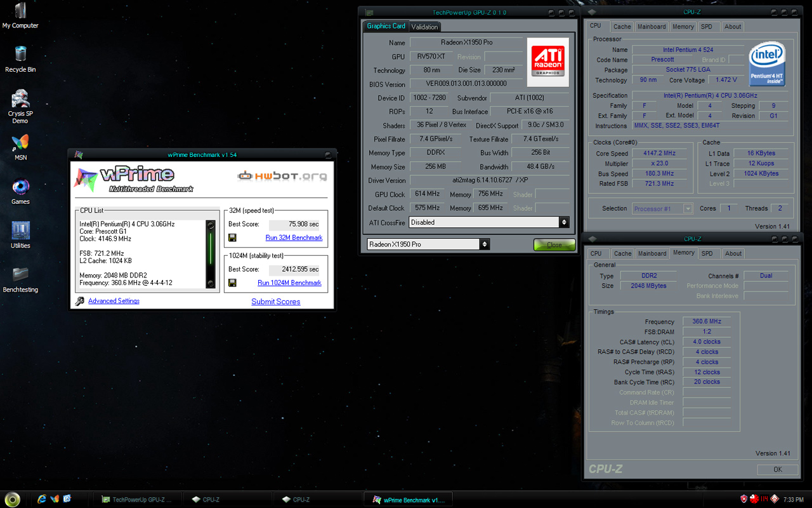Image resolution: width=812 pixels, height=508 pixels.
Task: Open the Recycle Bin desktop icon
Action: coord(20,59)
